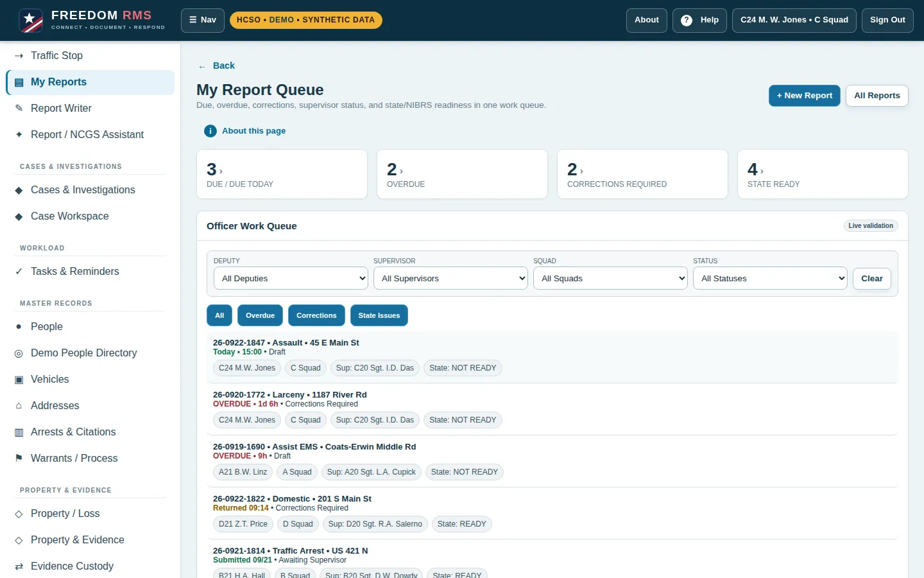
Task: Click the Arrests & Citations bars icon
Action: [x=19, y=432]
